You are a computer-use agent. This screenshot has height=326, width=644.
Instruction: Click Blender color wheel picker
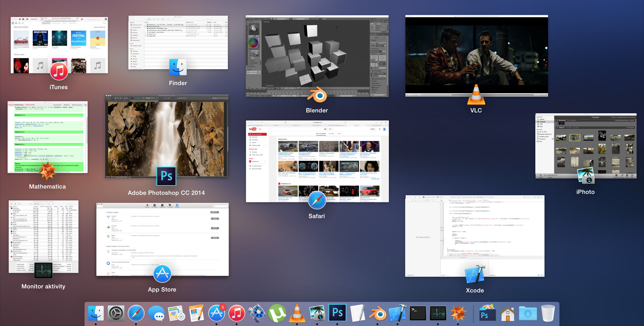point(253,43)
